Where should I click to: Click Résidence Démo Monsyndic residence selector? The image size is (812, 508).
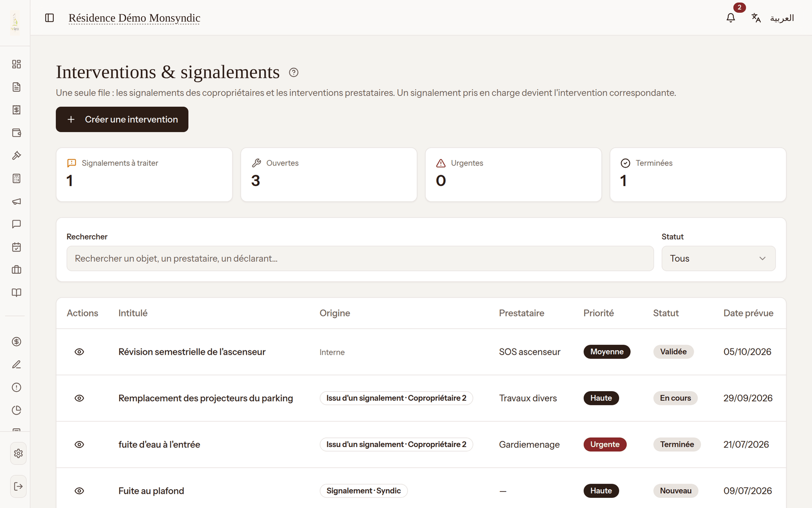click(x=134, y=18)
